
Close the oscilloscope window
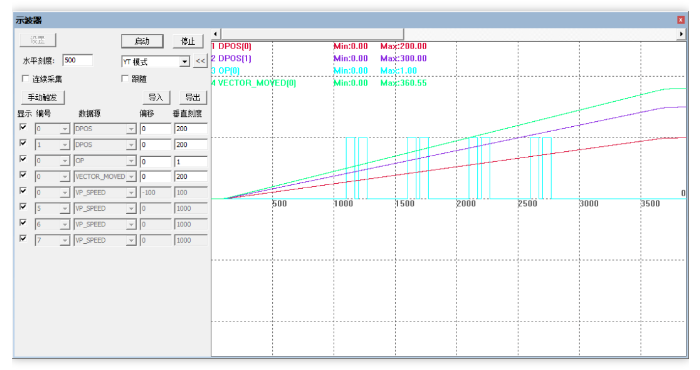[x=680, y=20]
